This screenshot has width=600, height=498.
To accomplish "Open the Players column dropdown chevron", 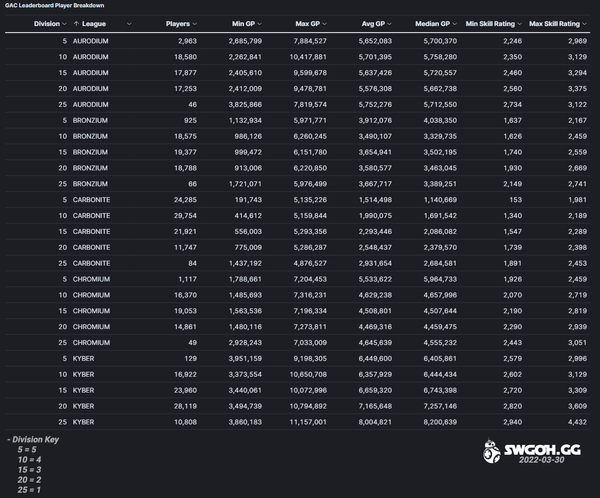I will (195, 23).
